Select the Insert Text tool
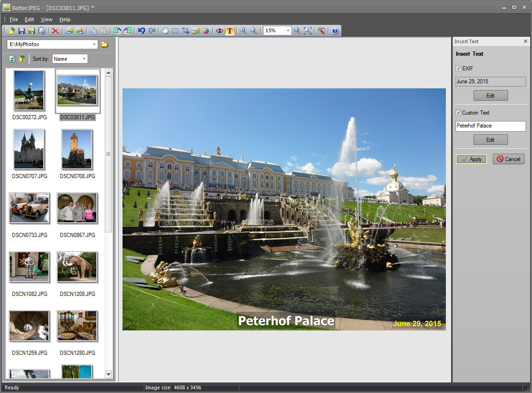Screen dimensions: 532x393 pyautogui.click(x=230, y=31)
